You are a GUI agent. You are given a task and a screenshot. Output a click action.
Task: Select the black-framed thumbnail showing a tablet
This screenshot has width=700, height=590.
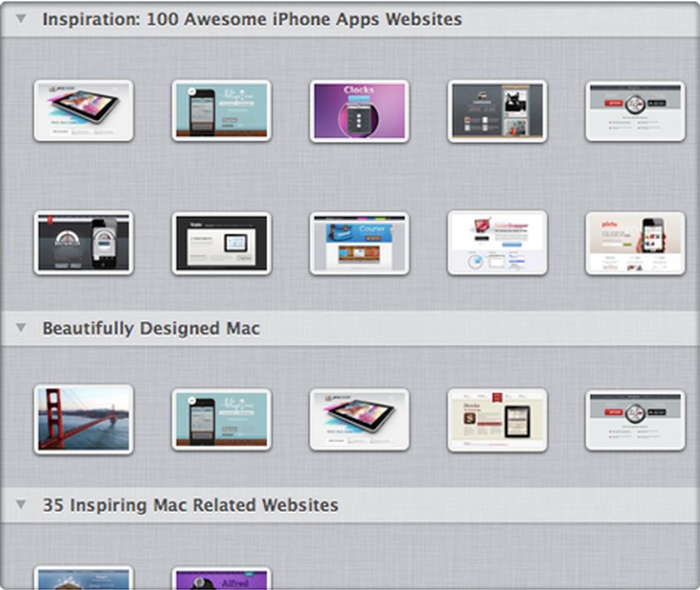pos(222,243)
